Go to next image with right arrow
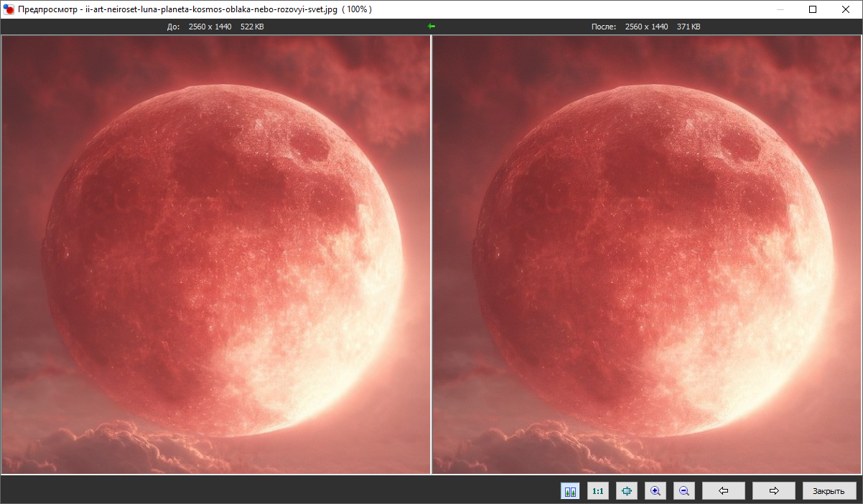863x504 pixels. click(773, 491)
